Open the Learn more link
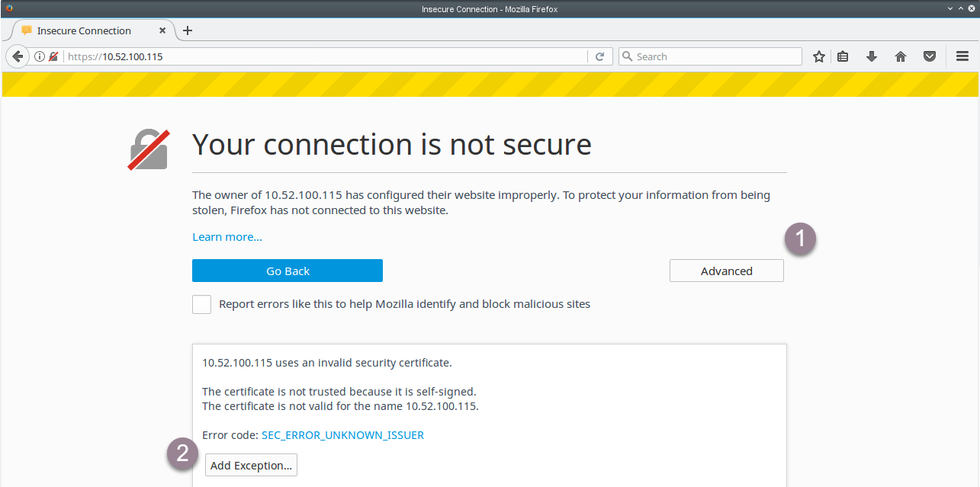The width and height of the screenshot is (980, 487). pyautogui.click(x=227, y=236)
